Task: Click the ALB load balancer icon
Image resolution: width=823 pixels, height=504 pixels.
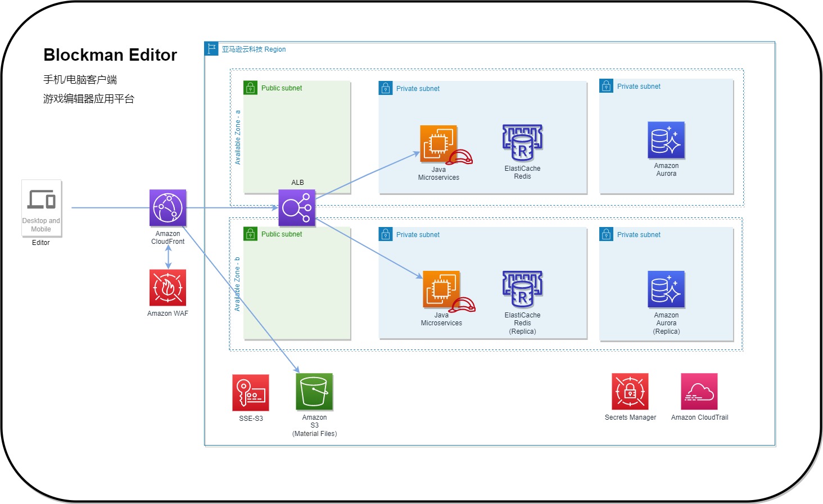Action: coord(297,208)
